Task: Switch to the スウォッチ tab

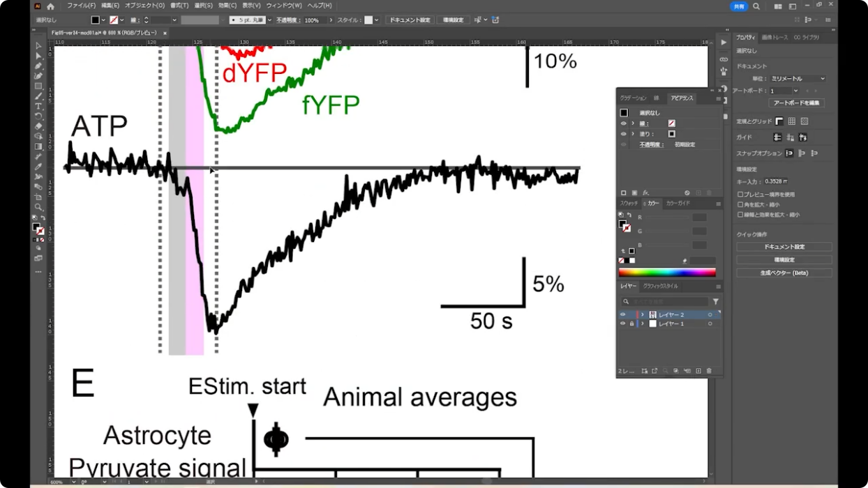Action: (629, 204)
